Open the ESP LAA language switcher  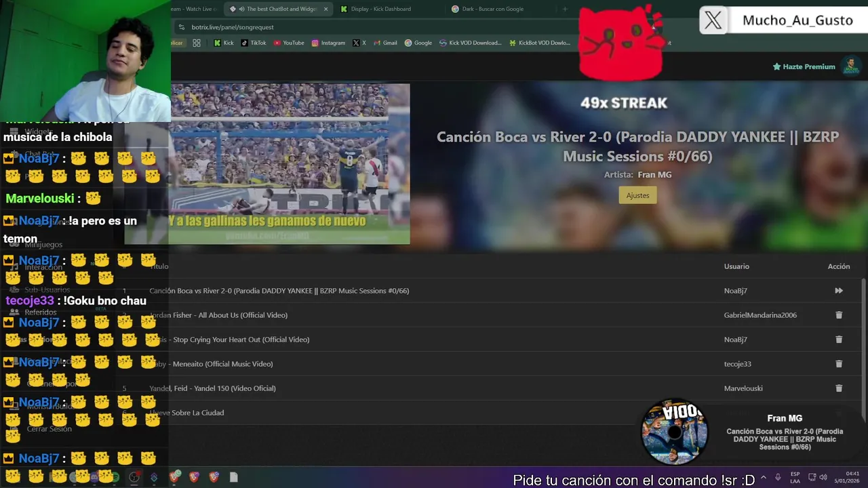795,477
